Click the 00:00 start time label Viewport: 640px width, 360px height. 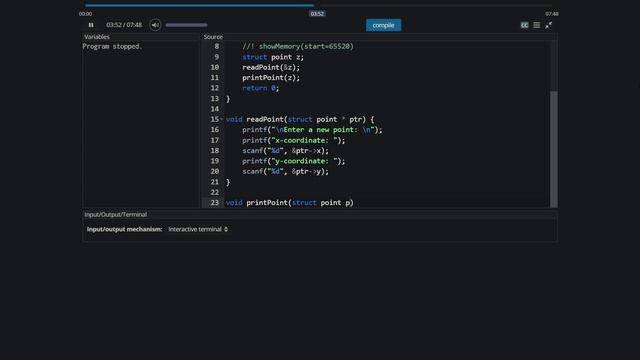[85, 14]
